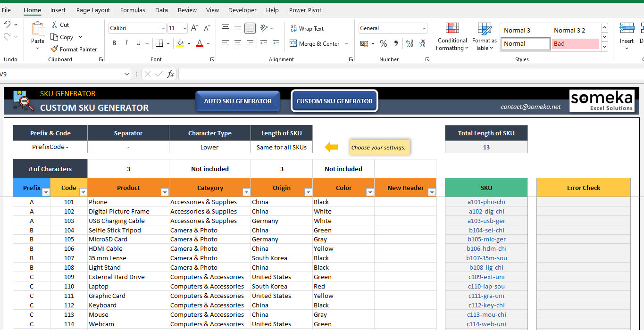Activate the Format Painter
Image resolution: width=644 pixels, height=330 pixels.
coord(74,49)
